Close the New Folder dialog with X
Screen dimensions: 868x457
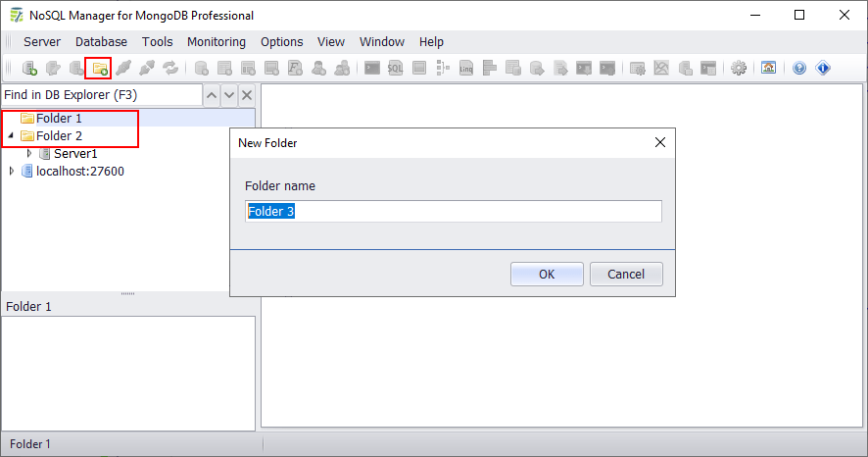(x=659, y=143)
